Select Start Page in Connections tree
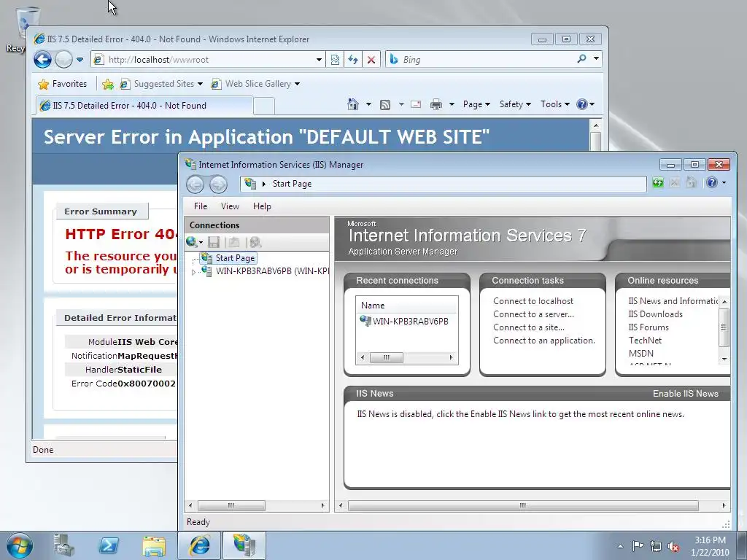This screenshot has height=560, width=747. tap(235, 258)
